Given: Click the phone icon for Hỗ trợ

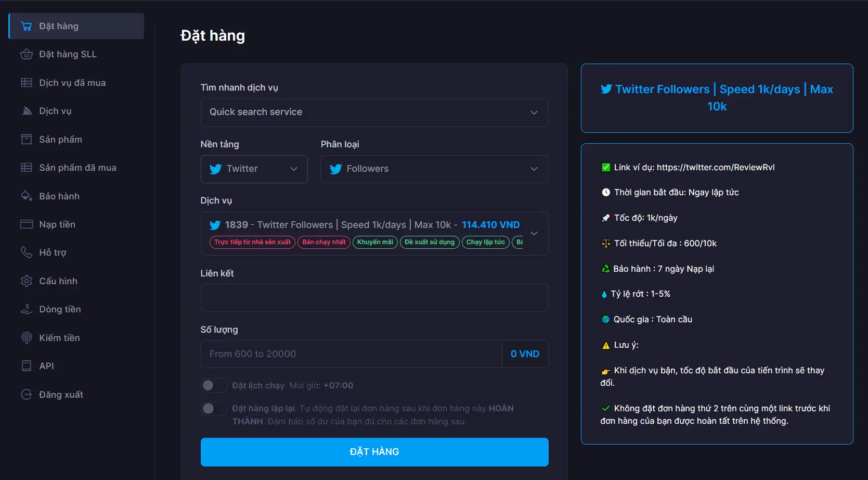Looking at the screenshot, I should pos(26,252).
